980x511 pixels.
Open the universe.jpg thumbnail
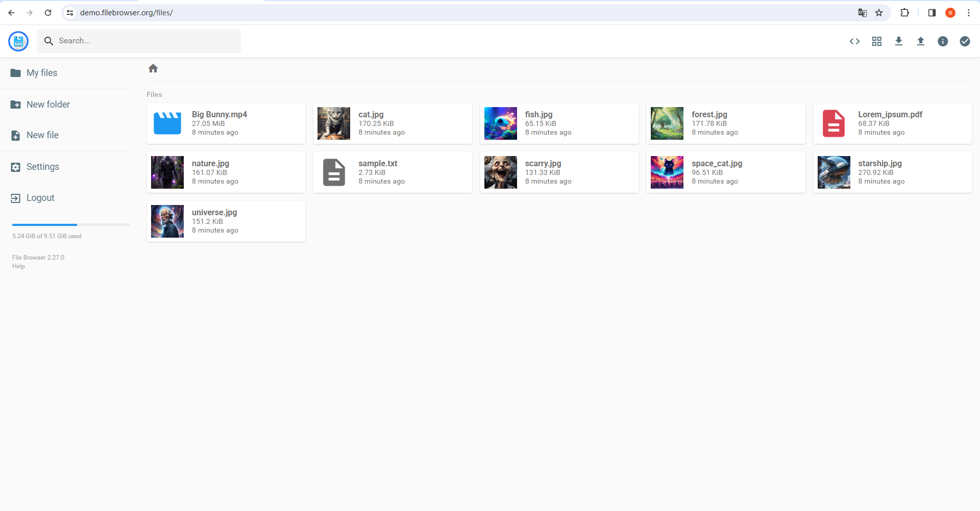pyautogui.click(x=167, y=221)
